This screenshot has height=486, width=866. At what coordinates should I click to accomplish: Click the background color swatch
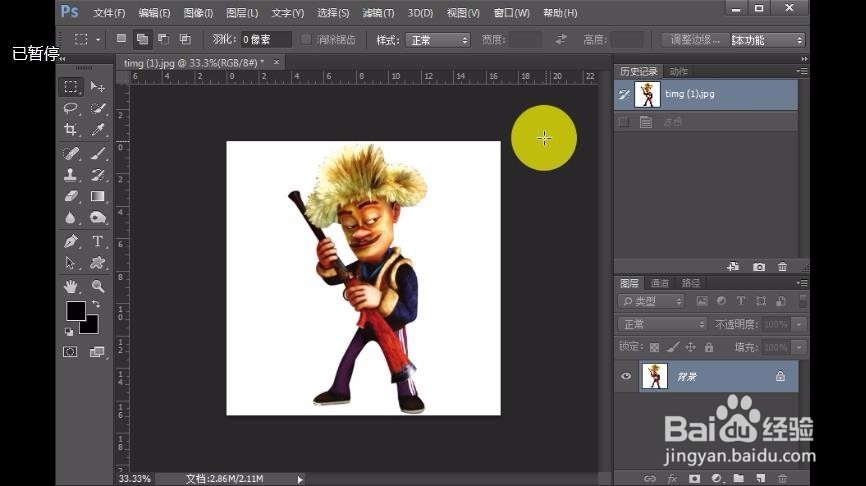click(92, 327)
